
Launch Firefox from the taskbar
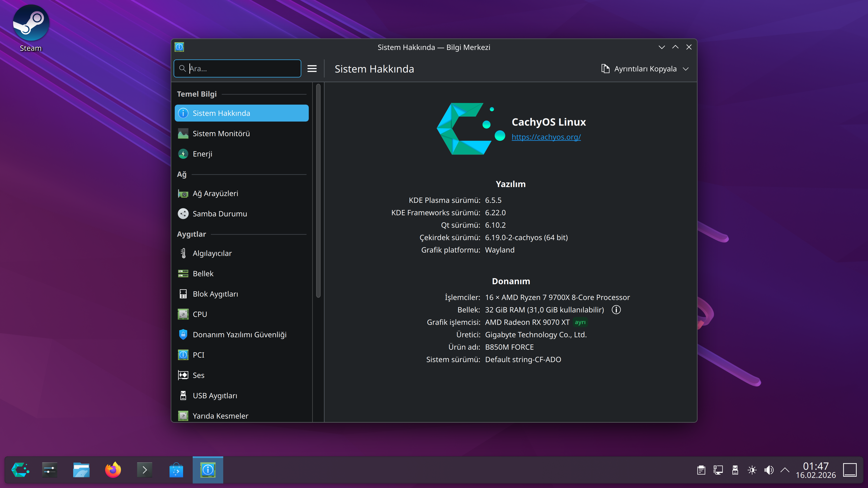click(x=113, y=470)
